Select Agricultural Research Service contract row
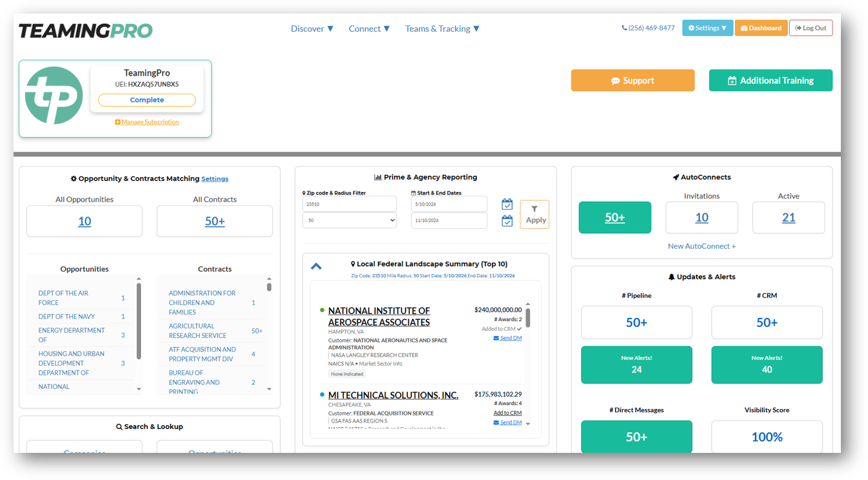This screenshot has width=868, height=480. coord(212,331)
